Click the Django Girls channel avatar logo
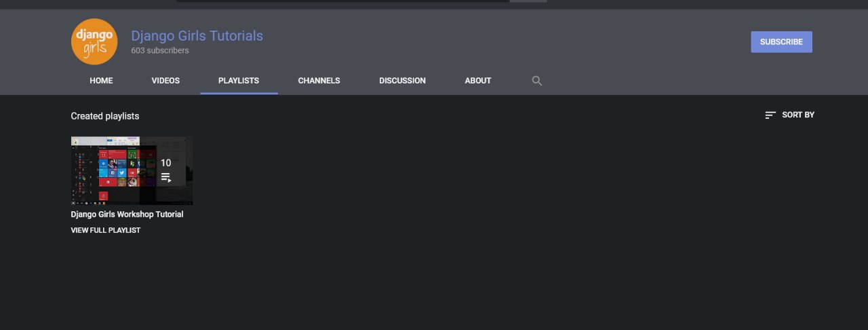 click(x=94, y=41)
